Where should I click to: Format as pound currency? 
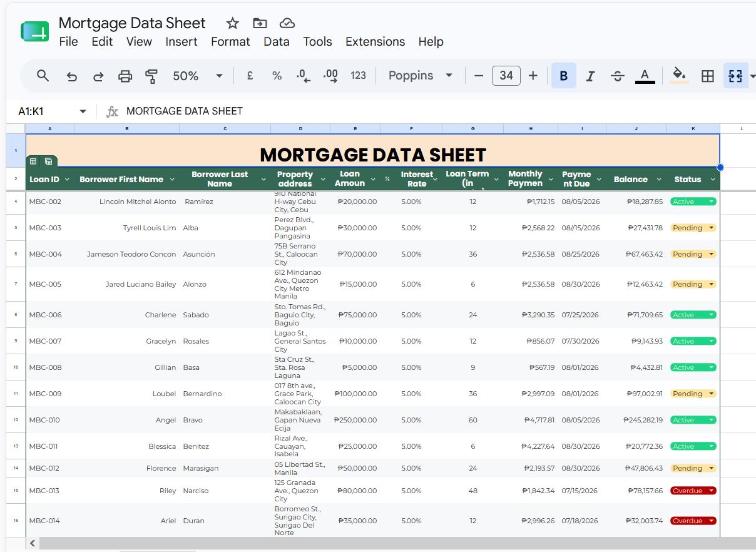(x=250, y=76)
